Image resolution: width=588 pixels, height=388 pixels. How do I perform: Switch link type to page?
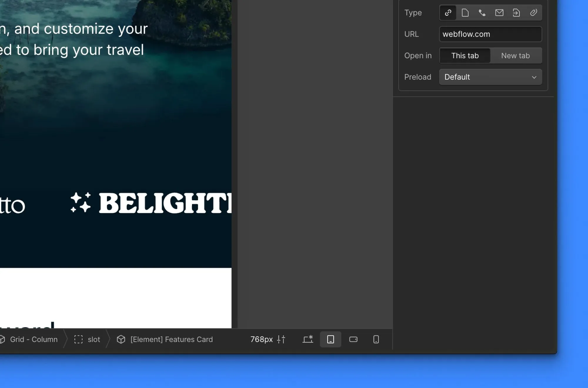point(465,13)
